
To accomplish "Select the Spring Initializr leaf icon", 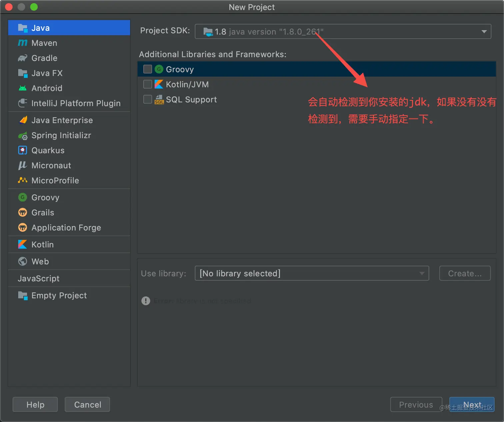I will (23, 136).
